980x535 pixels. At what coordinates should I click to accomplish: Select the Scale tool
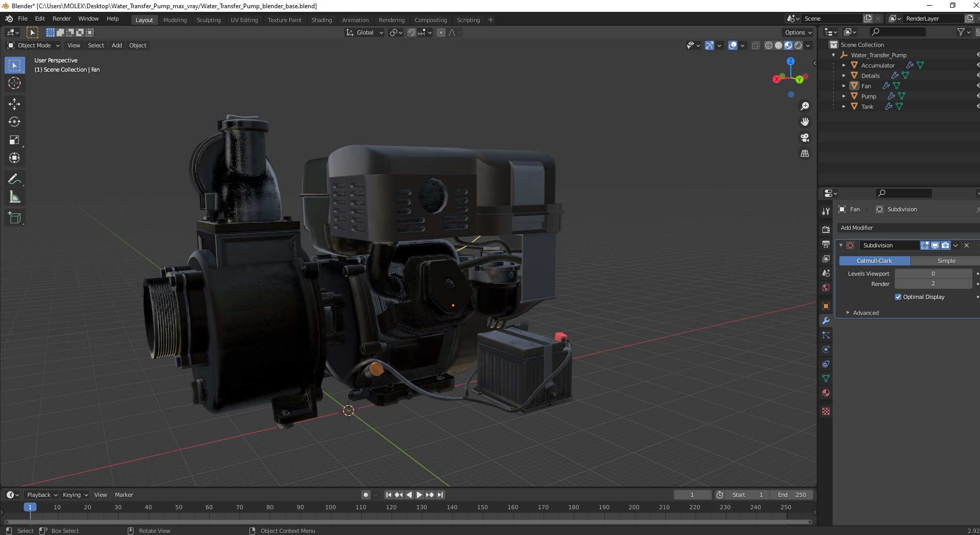click(x=14, y=140)
